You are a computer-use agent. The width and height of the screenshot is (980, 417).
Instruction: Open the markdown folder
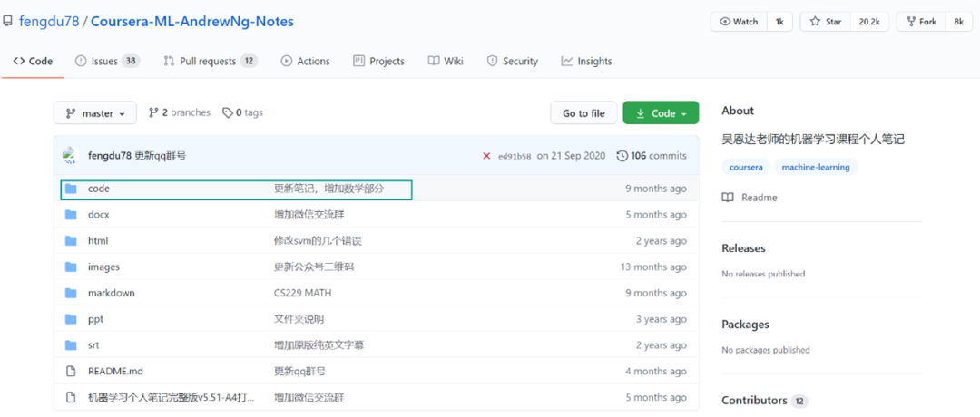(112, 293)
